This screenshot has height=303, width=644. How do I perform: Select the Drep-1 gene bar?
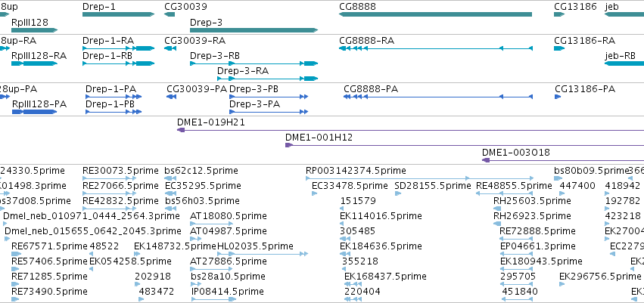[118, 14]
